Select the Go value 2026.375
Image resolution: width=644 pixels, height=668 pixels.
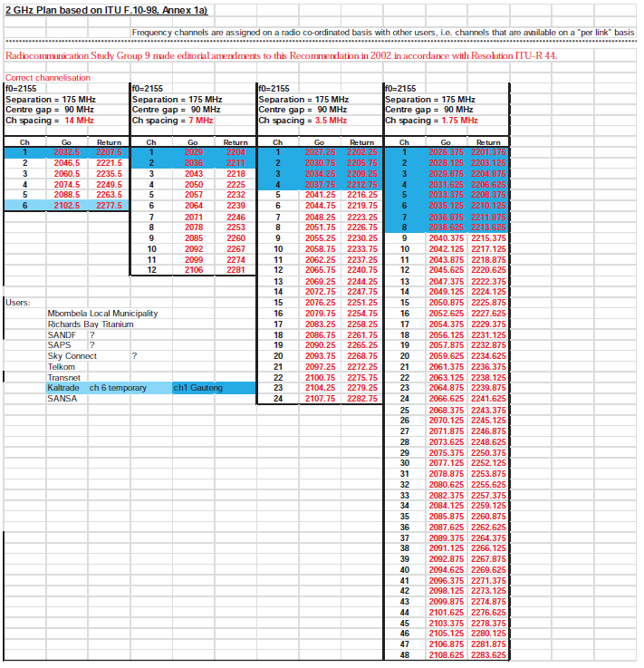446,152
